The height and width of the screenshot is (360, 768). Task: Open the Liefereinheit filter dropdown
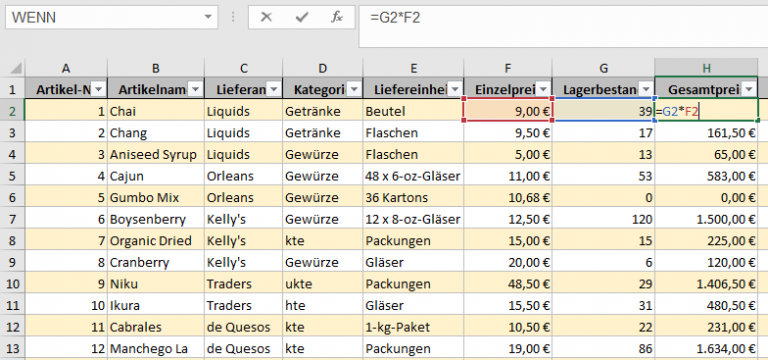[455, 89]
